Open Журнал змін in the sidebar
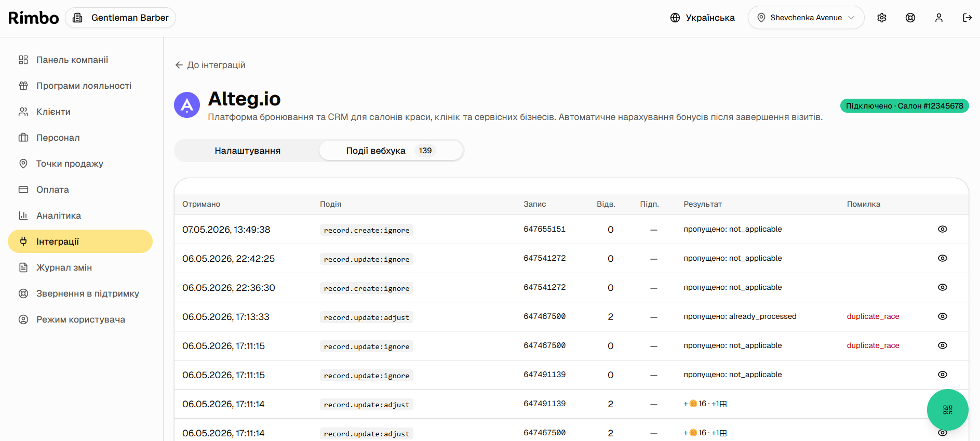Screen dimensions: 980x441 coord(80,268)
